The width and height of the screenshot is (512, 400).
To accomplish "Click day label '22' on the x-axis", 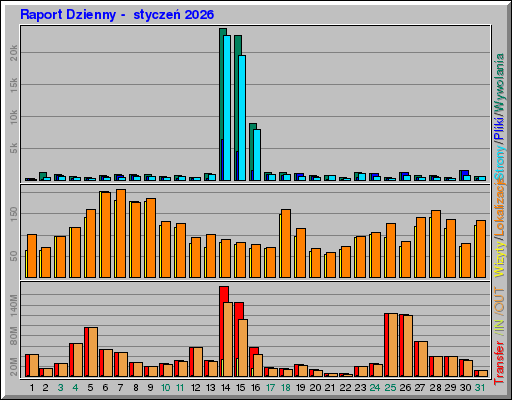I will point(345,388).
